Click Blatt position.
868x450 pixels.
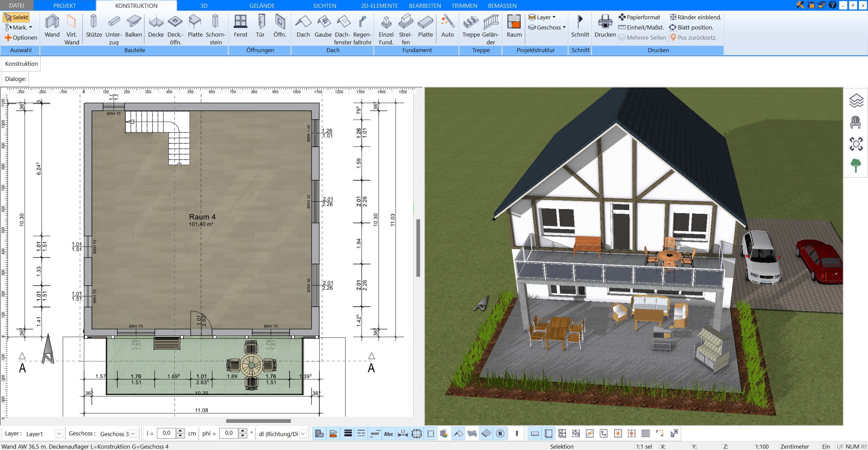click(691, 27)
